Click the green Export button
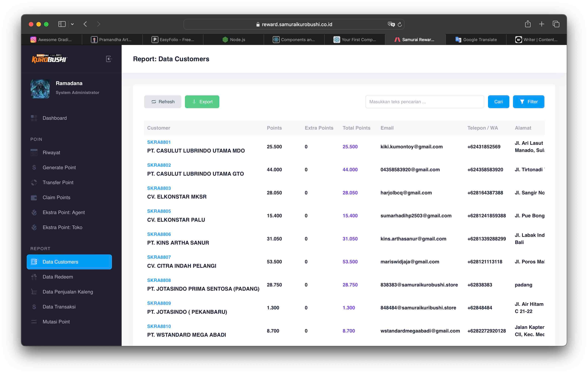 (202, 102)
